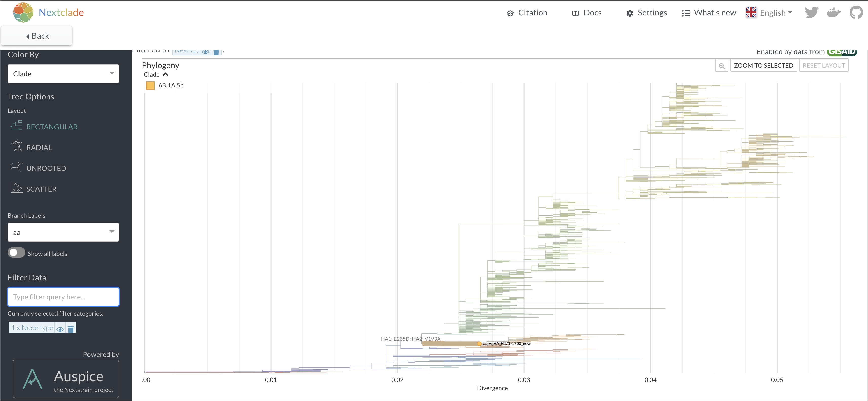868x401 pixels.
Task: Open the Branch Labels aa dropdown
Action: pos(63,232)
